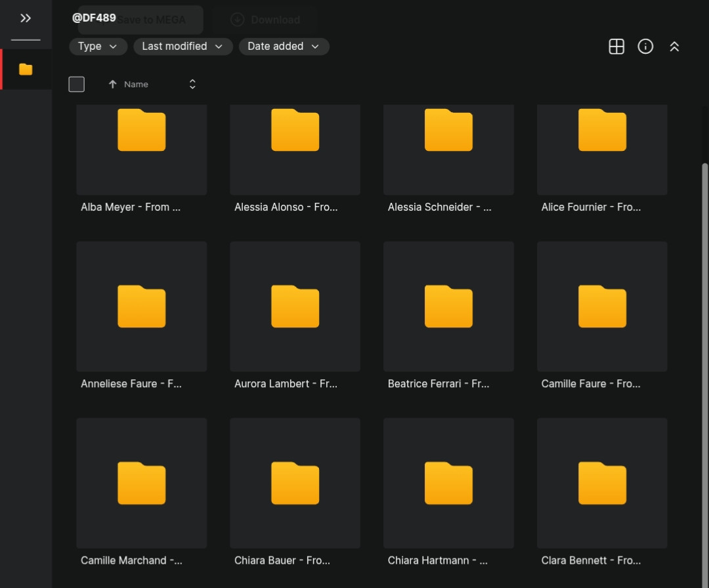Select the 'Aurora Lambert - Fr...' label
Viewport: 709px width, 588px height.
click(286, 384)
